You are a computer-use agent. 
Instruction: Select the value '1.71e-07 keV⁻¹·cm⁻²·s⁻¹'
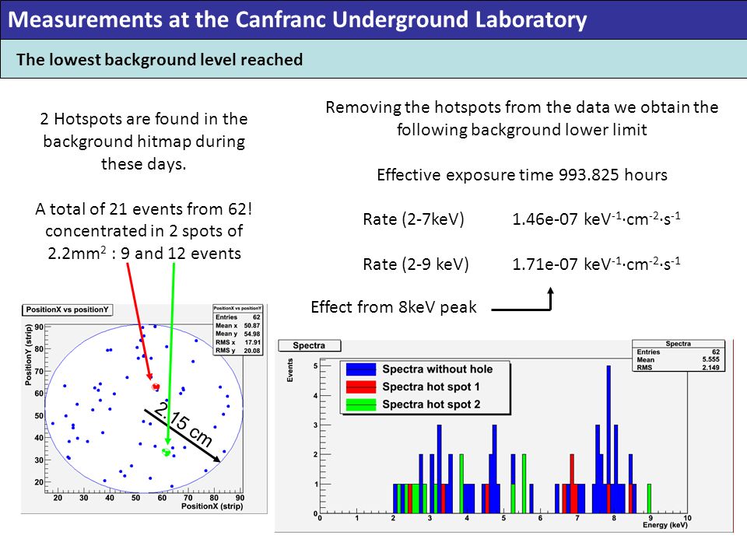coord(596,264)
